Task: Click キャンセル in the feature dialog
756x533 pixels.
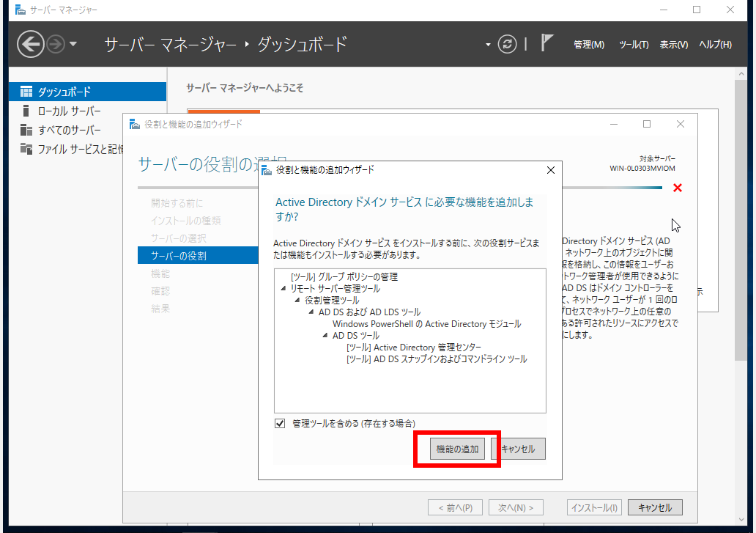Action: coord(519,449)
